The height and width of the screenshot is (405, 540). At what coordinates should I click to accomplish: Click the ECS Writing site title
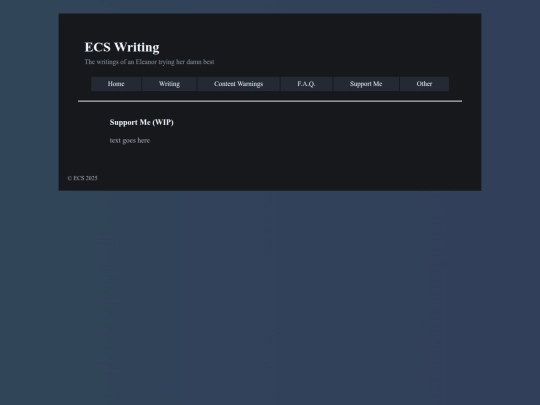tap(122, 47)
